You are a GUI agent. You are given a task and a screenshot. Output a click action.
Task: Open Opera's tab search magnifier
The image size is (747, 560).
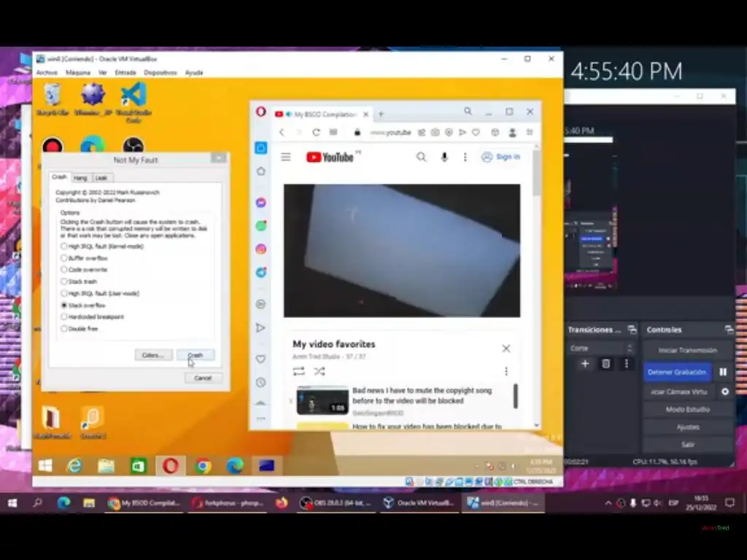(x=468, y=112)
